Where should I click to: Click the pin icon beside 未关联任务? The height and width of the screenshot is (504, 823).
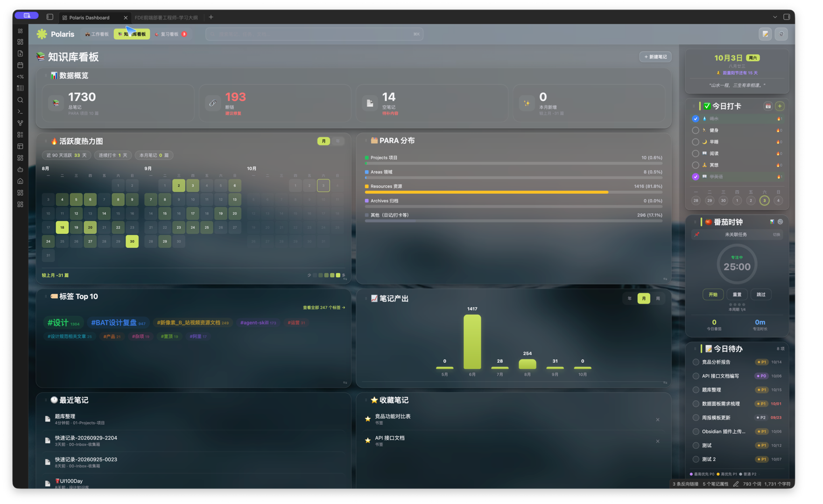(697, 235)
